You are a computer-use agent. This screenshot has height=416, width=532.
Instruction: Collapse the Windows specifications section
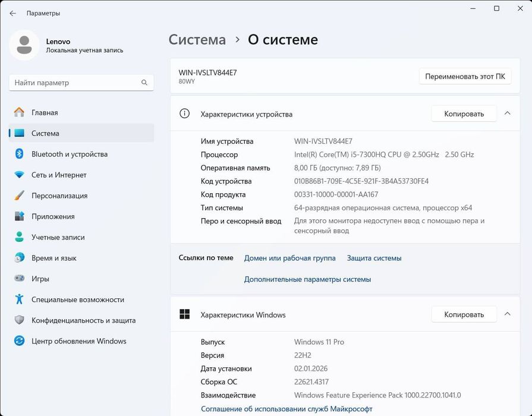[507, 314]
